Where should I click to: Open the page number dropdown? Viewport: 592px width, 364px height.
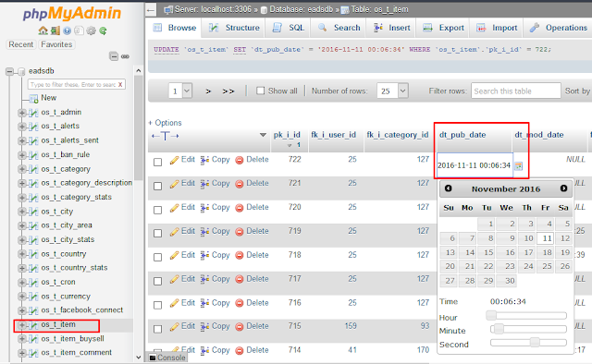click(x=180, y=91)
